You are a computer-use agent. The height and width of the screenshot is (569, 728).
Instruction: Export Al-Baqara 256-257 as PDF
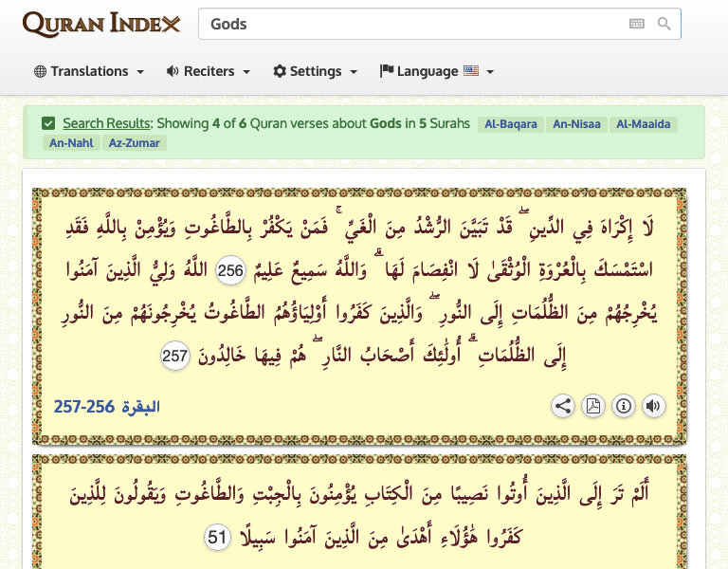coord(592,406)
